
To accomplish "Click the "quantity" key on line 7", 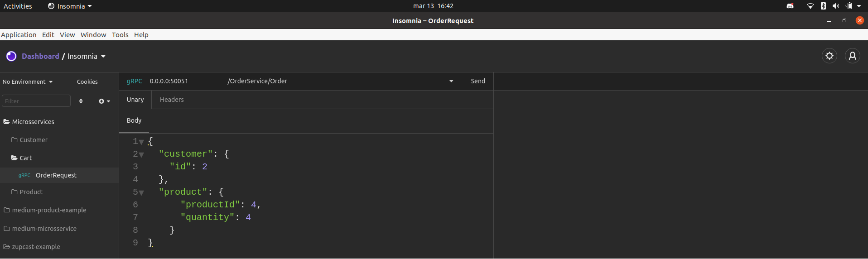I will point(207,217).
